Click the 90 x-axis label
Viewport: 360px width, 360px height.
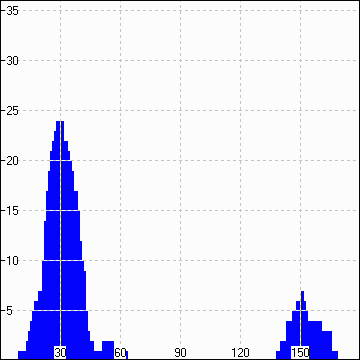tap(180, 353)
